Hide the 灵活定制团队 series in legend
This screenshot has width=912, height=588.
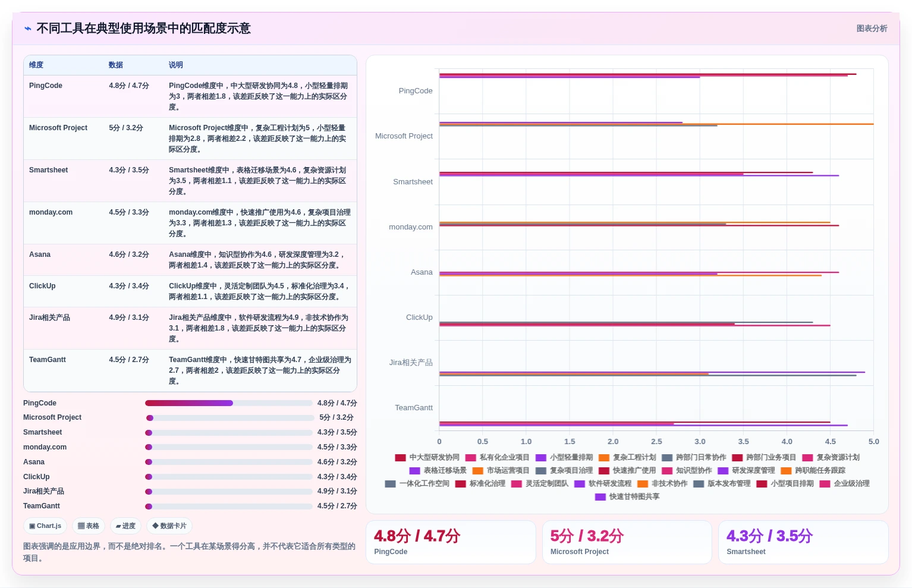(x=540, y=484)
